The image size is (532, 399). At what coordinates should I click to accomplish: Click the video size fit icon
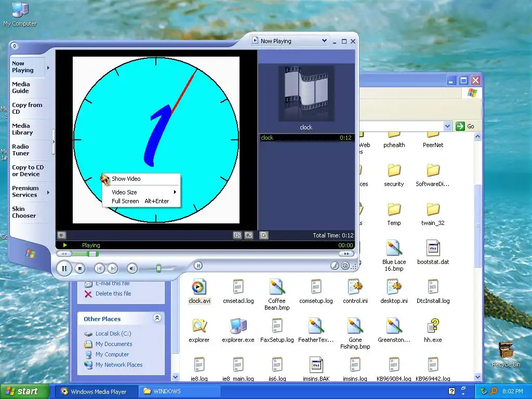pyautogui.click(x=237, y=235)
